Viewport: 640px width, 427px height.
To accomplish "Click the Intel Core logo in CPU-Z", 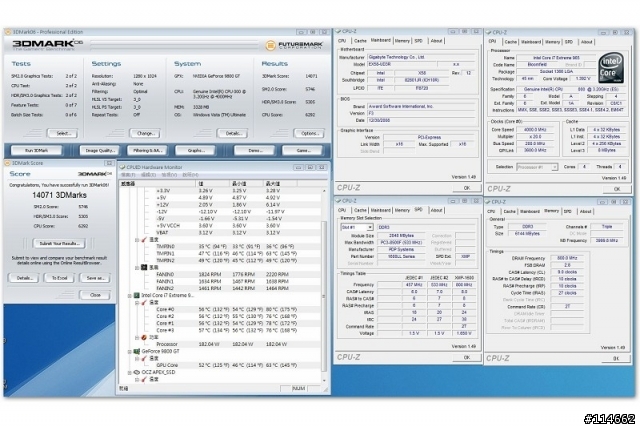I will point(610,69).
